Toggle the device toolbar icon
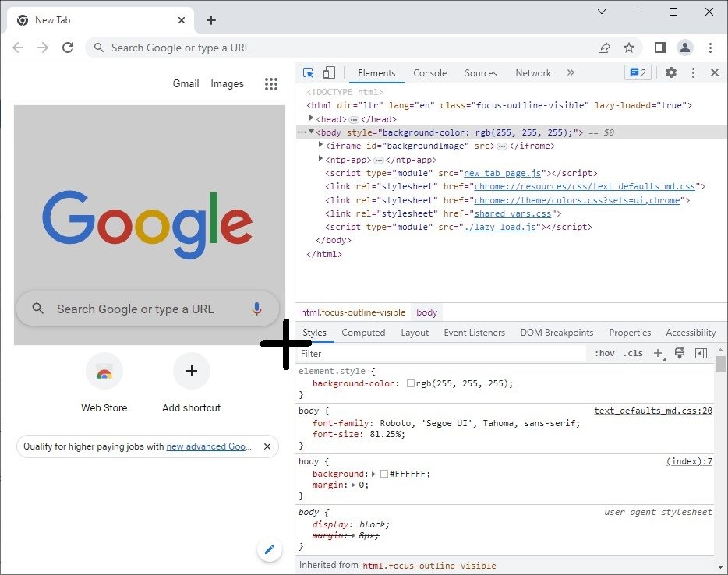Screen dimensions: 728x575 [x=329, y=73]
